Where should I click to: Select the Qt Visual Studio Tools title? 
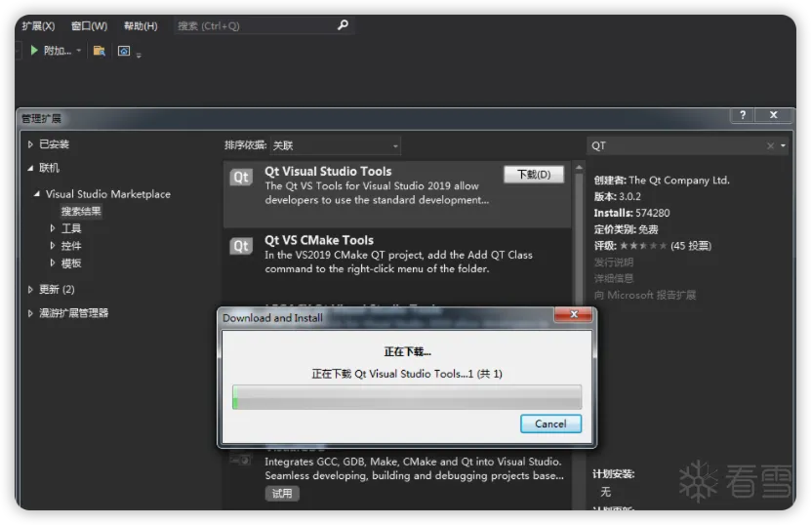pyautogui.click(x=328, y=172)
